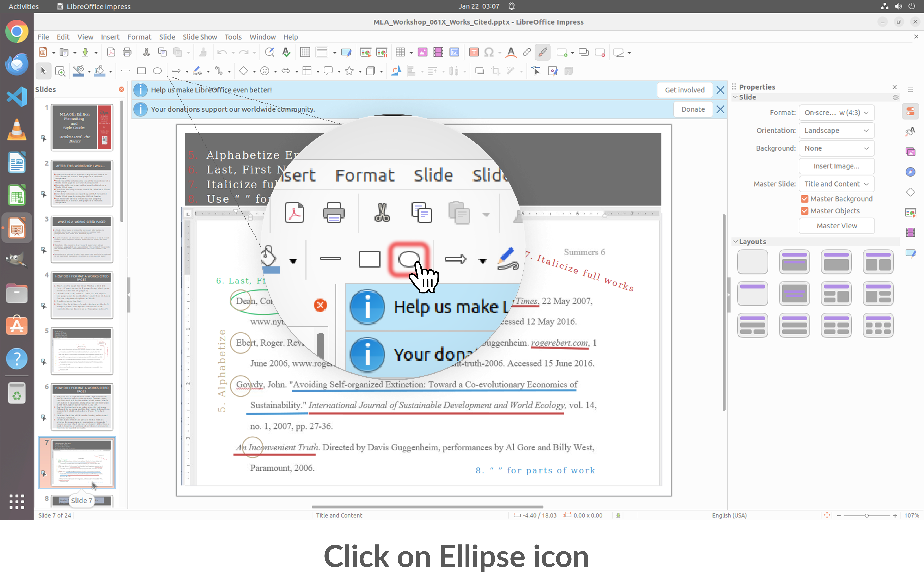The height and width of the screenshot is (585, 924).
Task: Open the Format menu
Action: pyautogui.click(x=139, y=37)
